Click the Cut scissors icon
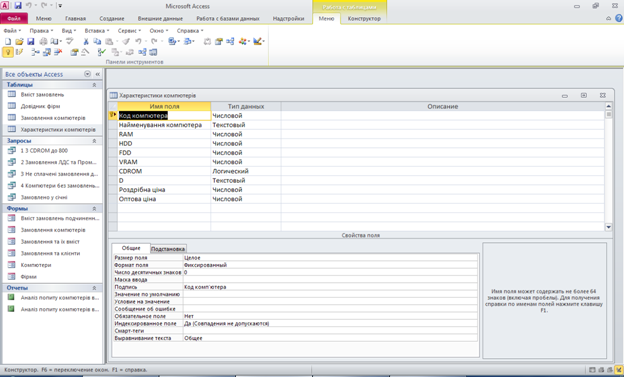 click(86, 41)
